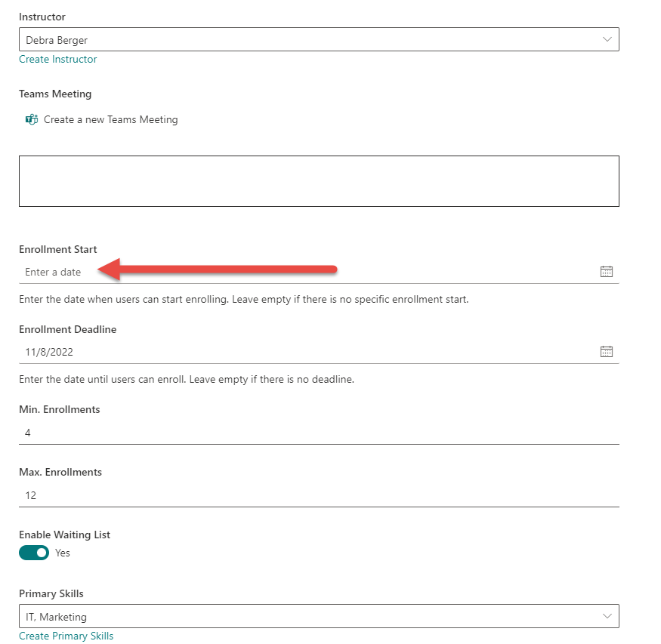Viewport: 661px width, 644px height.
Task: Expand the Instructor dropdown chevron
Action: click(607, 40)
